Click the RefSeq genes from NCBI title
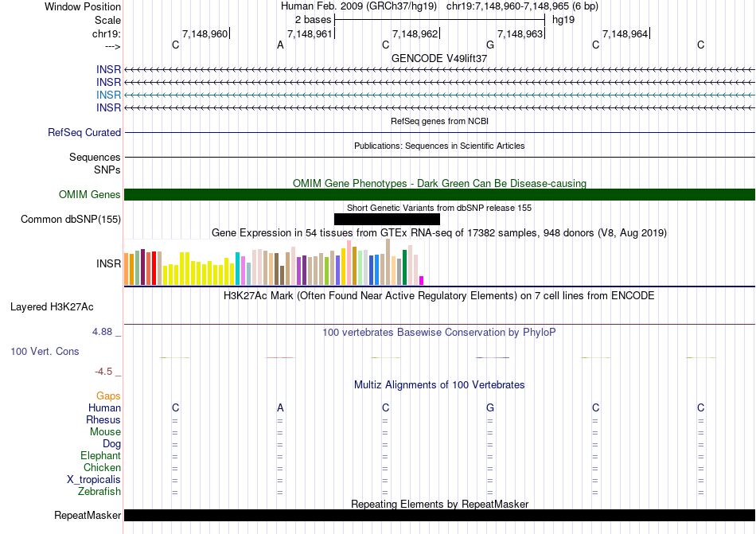Viewport: 756px width, 534px height. (439, 121)
